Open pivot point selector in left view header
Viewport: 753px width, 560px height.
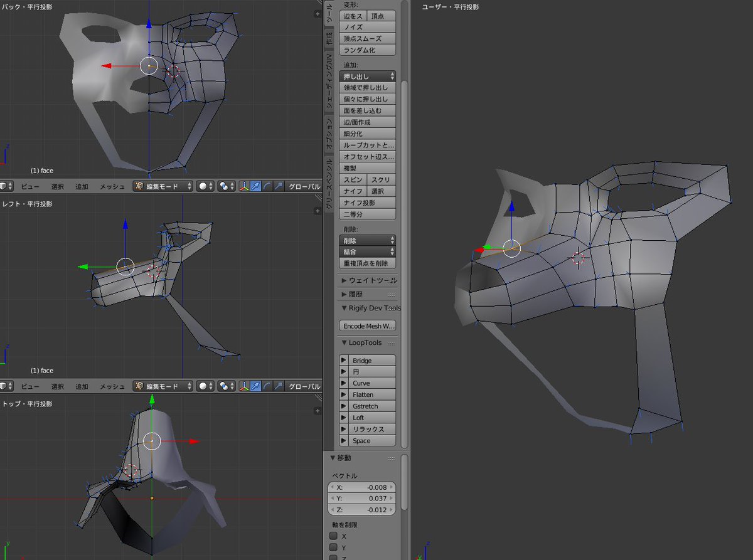tap(227, 386)
